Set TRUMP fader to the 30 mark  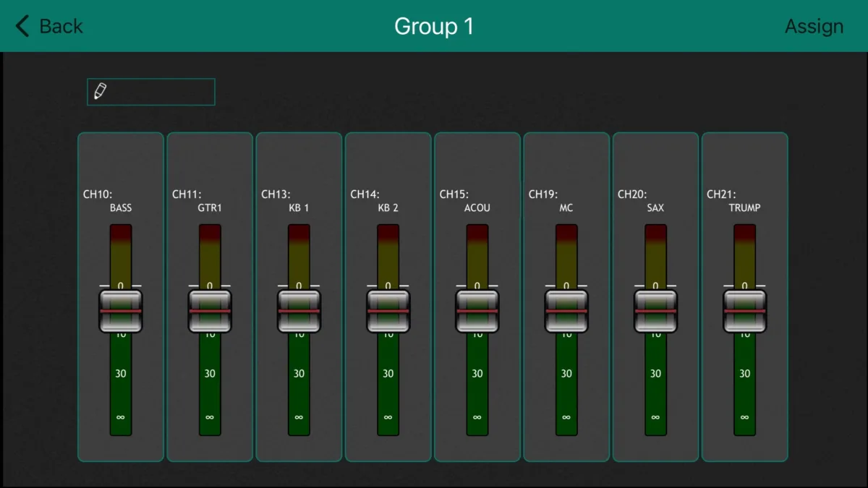[x=745, y=374]
